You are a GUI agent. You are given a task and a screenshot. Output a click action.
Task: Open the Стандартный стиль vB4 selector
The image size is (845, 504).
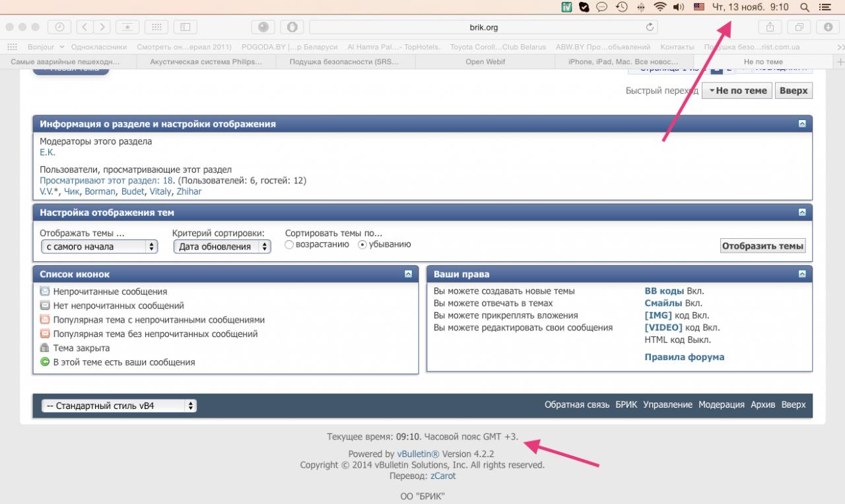coord(119,406)
